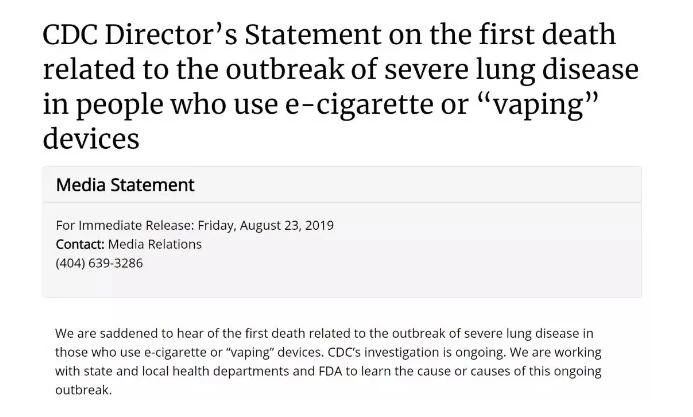
Task: Click the Media Relations contact text
Action: pyautogui.click(x=155, y=244)
